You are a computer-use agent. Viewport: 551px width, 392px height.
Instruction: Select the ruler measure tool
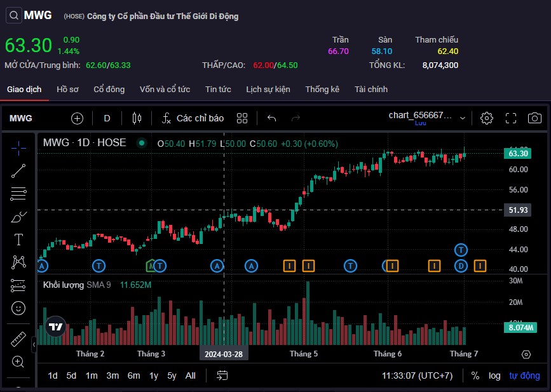18,339
